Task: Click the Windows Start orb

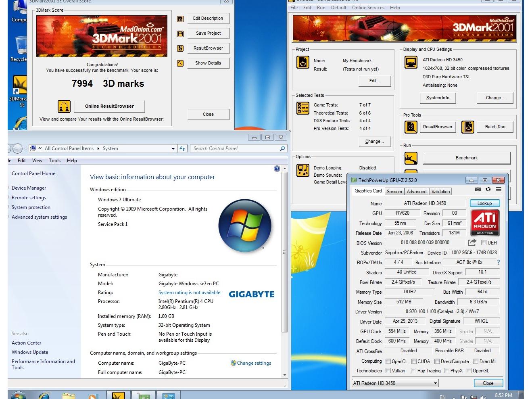Action: 19,395
